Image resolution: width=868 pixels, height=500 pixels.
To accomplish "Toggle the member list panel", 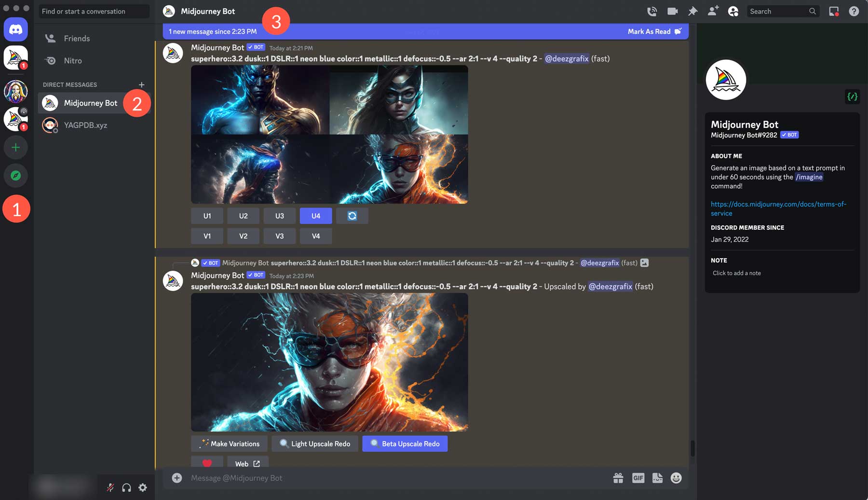I will (x=733, y=11).
